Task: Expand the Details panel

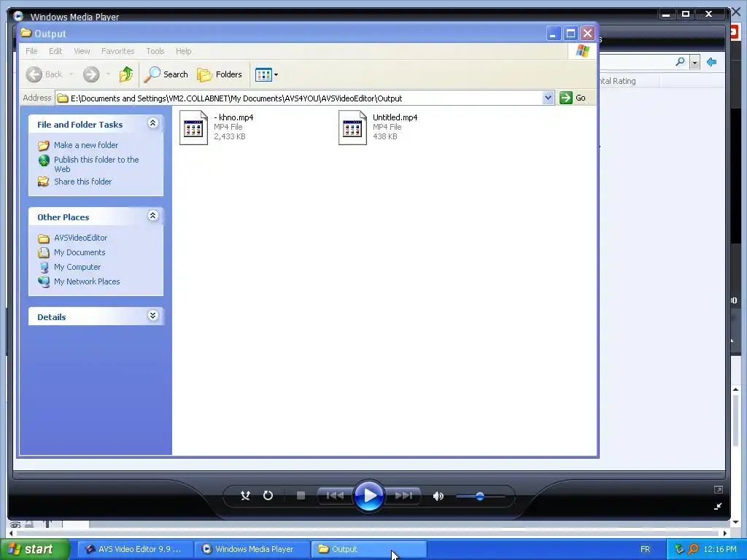Action: click(152, 315)
